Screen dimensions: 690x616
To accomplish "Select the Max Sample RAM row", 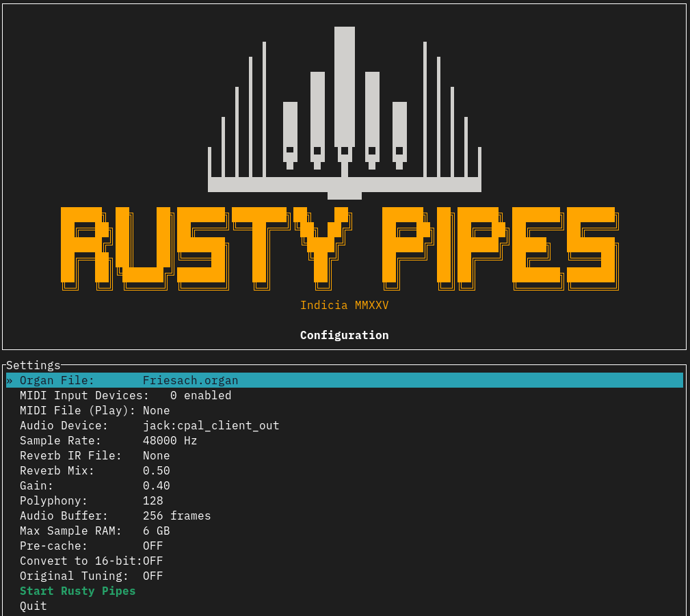I will coord(345,531).
